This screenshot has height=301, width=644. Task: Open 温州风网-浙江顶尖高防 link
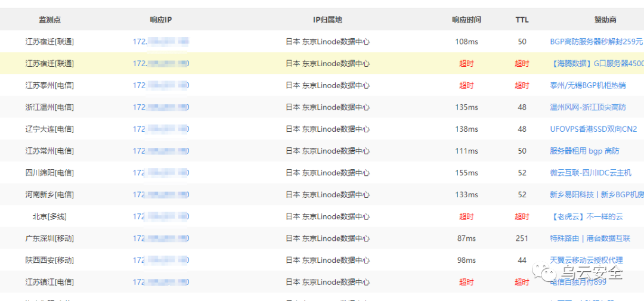click(x=588, y=107)
